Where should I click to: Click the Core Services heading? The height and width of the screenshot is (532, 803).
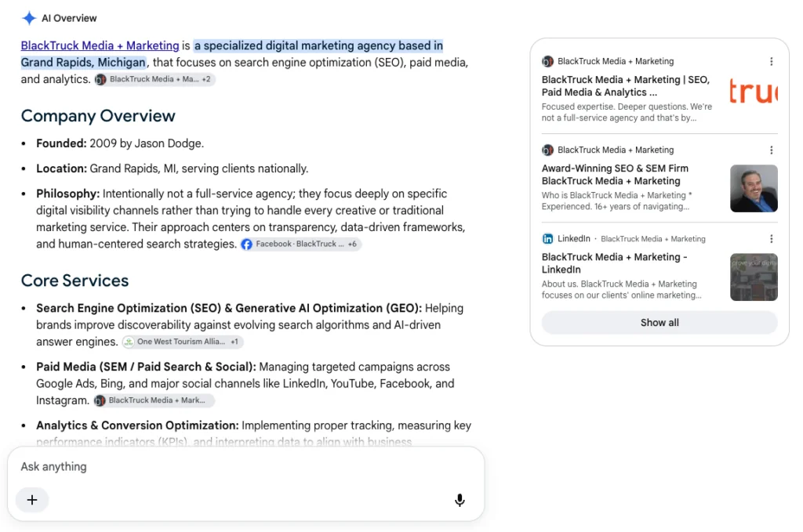pos(74,280)
